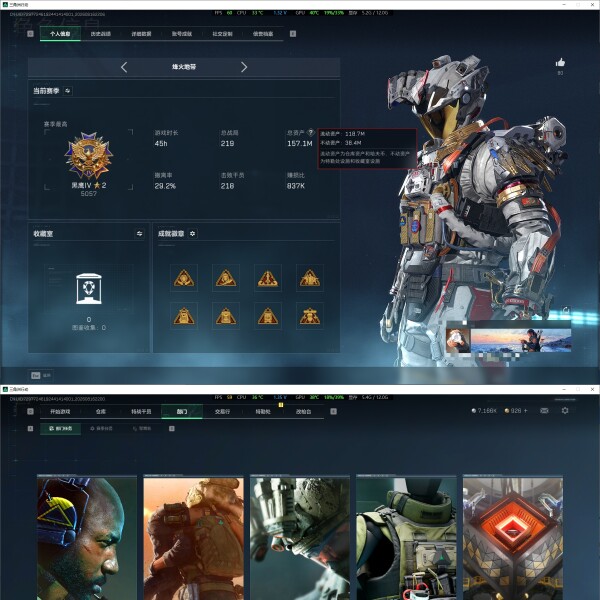Image resolution: width=600 pixels, height=600 pixels.
Task: Open card showing green tactical vest operator
Action: (406, 537)
